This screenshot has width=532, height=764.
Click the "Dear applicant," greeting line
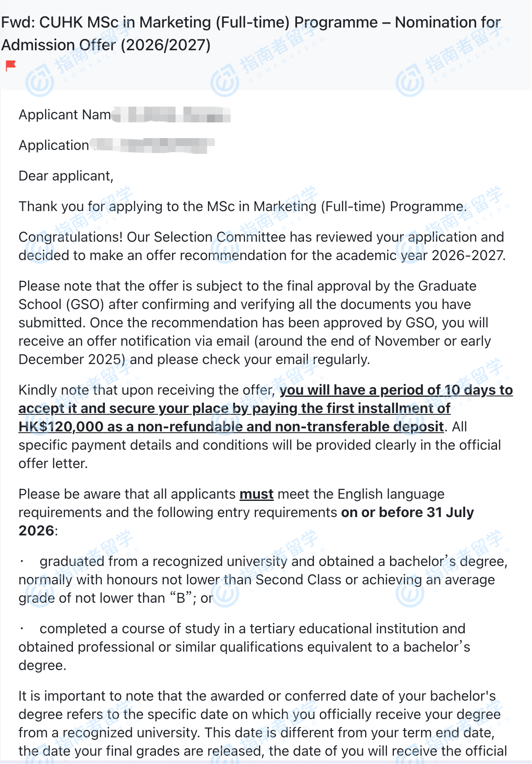(x=66, y=176)
